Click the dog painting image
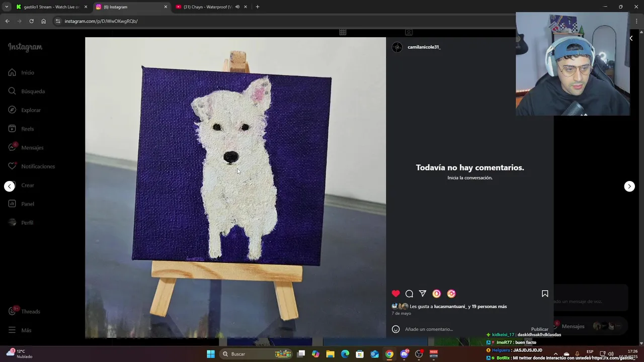Image resolution: width=644 pixels, height=362 pixels. [x=235, y=187]
